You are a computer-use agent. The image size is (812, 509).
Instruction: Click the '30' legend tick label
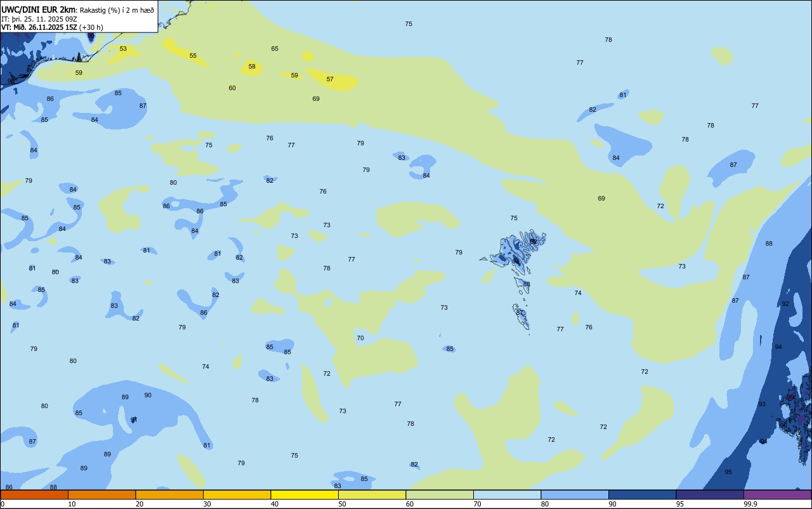(207, 504)
